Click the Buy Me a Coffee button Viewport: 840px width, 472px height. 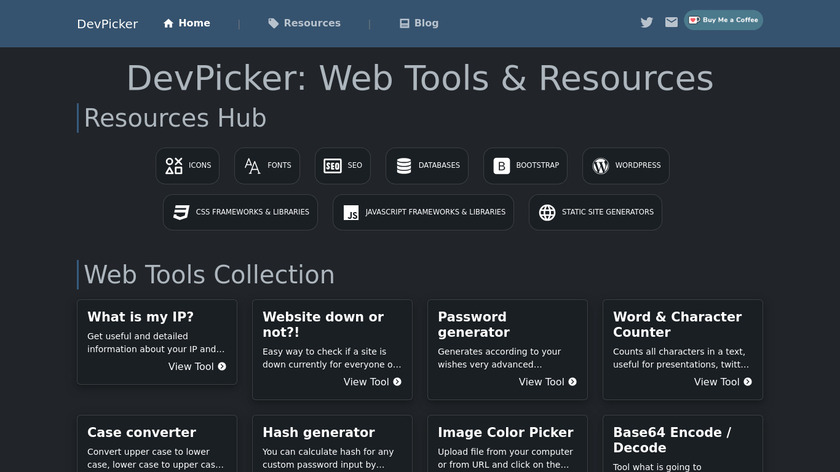click(723, 20)
